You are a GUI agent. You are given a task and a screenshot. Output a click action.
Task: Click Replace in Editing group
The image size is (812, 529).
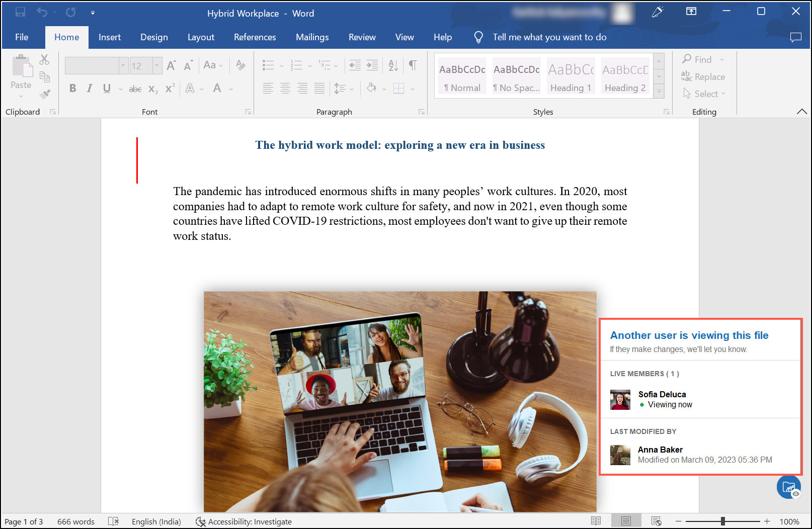pyautogui.click(x=703, y=76)
